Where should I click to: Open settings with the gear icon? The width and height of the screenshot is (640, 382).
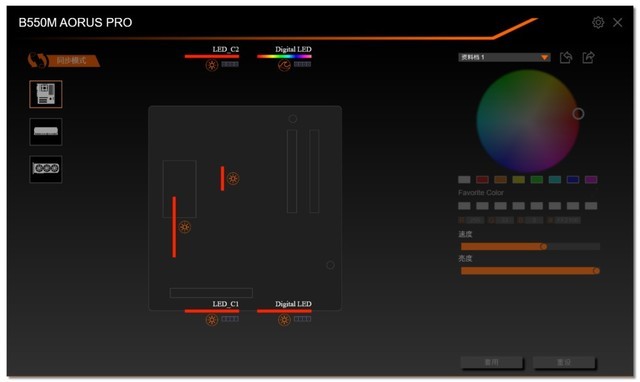point(598,22)
